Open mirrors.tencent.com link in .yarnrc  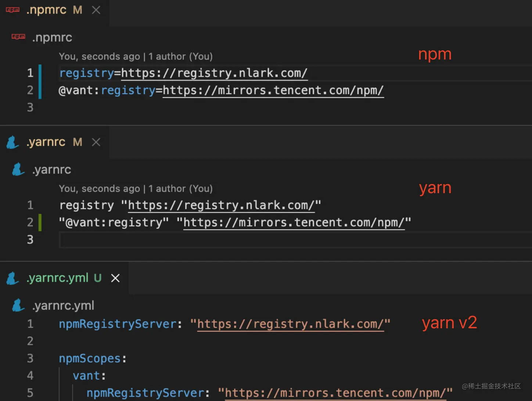pyautogui.click(x=294, y=223)
